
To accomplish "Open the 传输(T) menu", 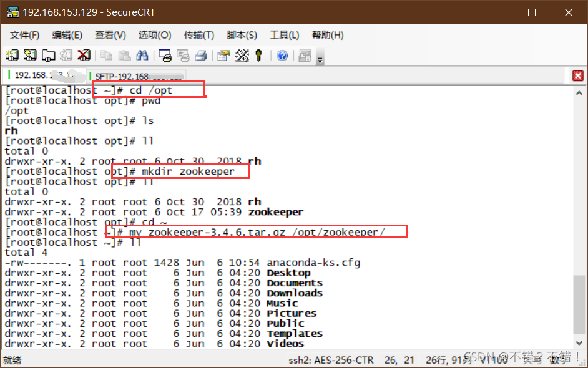I will coord(198,35).
